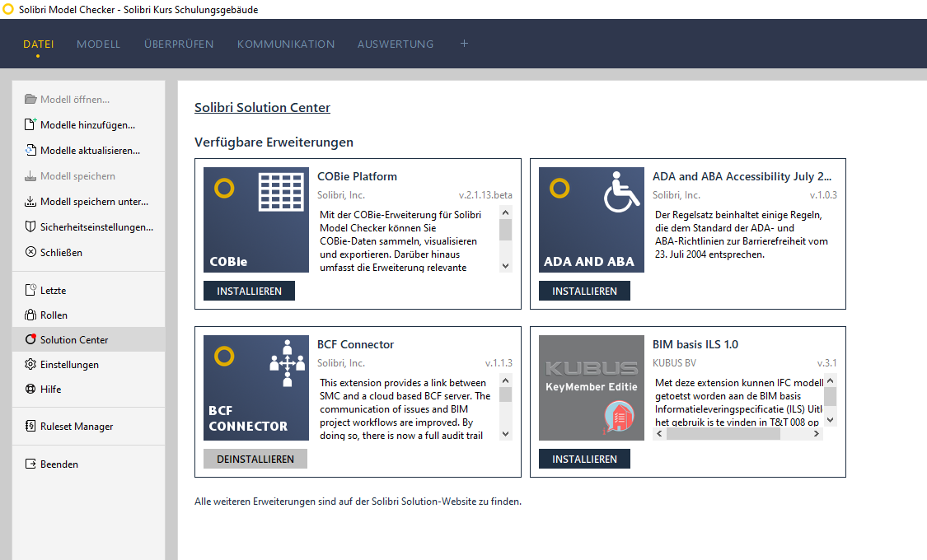Switch to the ÜBERPRÜFEN tab
927x560 pixels.
point(179,44)
